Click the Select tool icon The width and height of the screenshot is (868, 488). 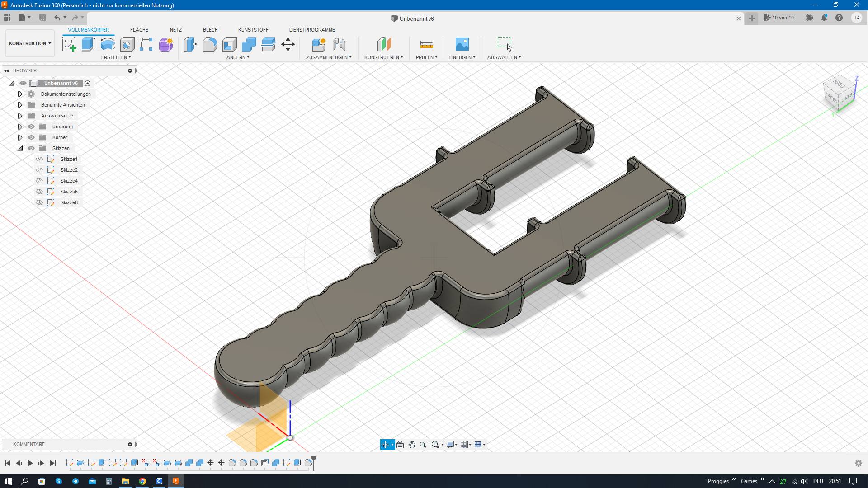click(504, 44)
